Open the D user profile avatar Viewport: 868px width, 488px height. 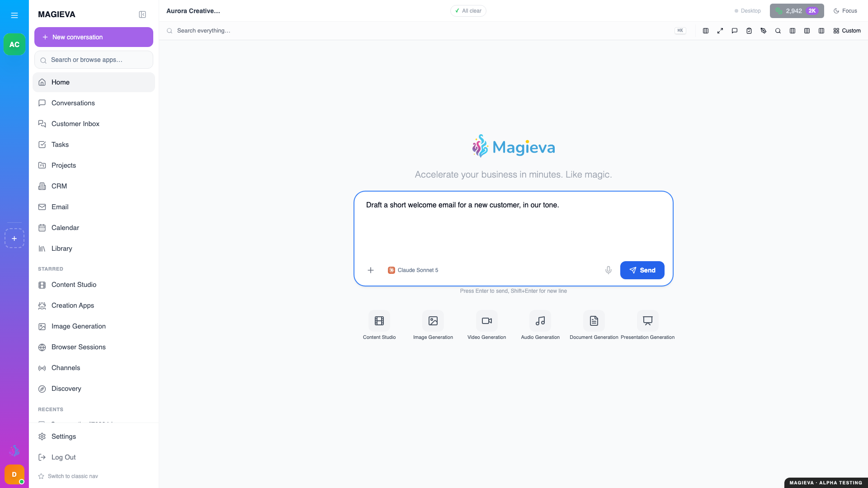(x=14, y=474)
